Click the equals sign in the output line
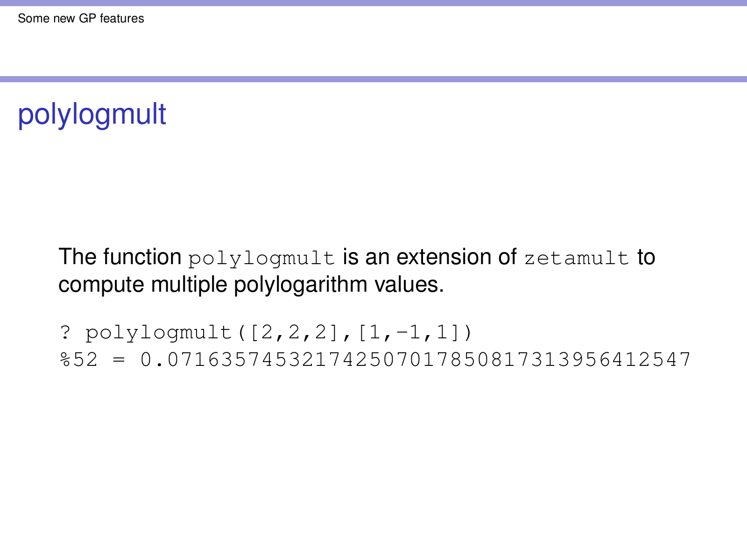Image resolution: width=747 pixels, height=560 pixels. pos(119,360)
